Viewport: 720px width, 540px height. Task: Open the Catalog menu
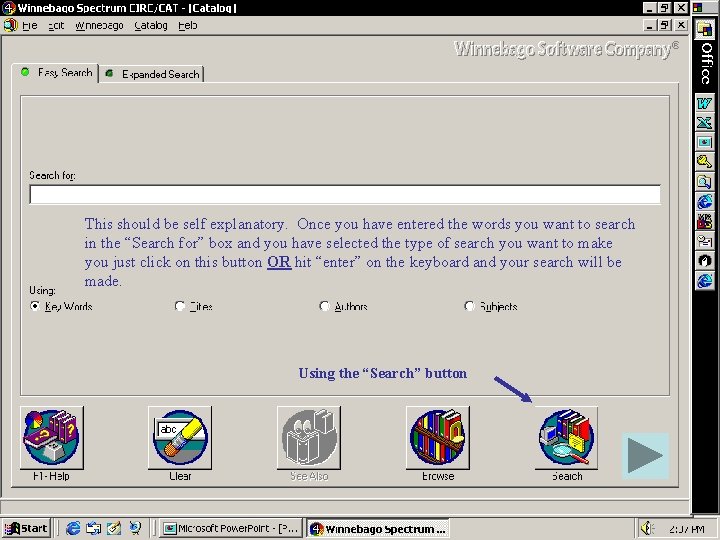pyautogui.click(x=151, y=26)
